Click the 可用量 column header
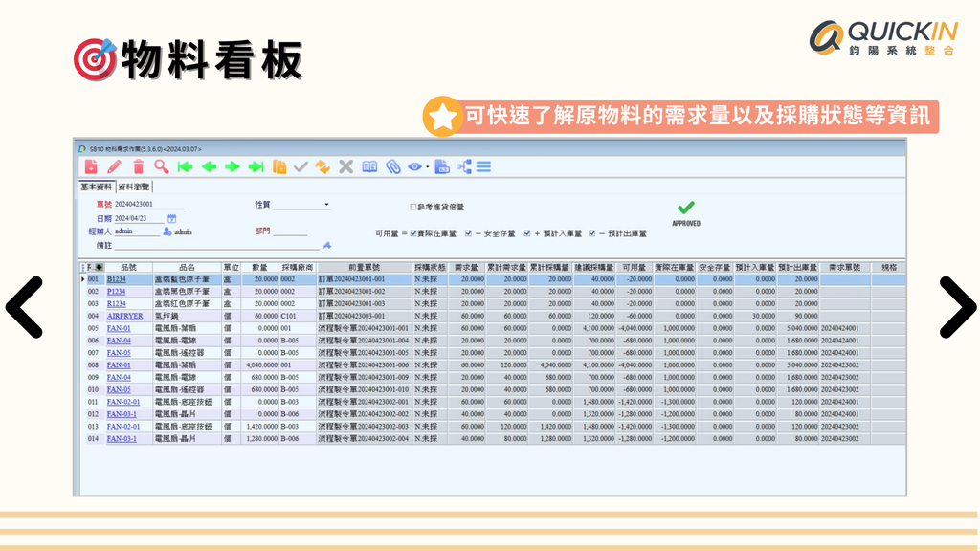 click(x=635, y=268)
